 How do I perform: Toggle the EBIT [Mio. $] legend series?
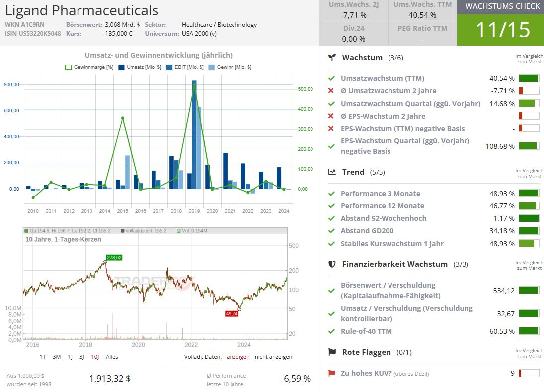[x=185, y=67]
